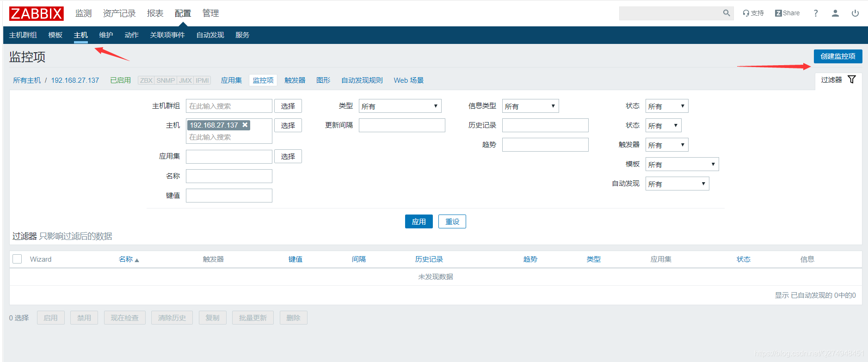This screenshot has height=362, width=868.
Task: Sort by 键值 column header
Action: [x=295, y=259]
